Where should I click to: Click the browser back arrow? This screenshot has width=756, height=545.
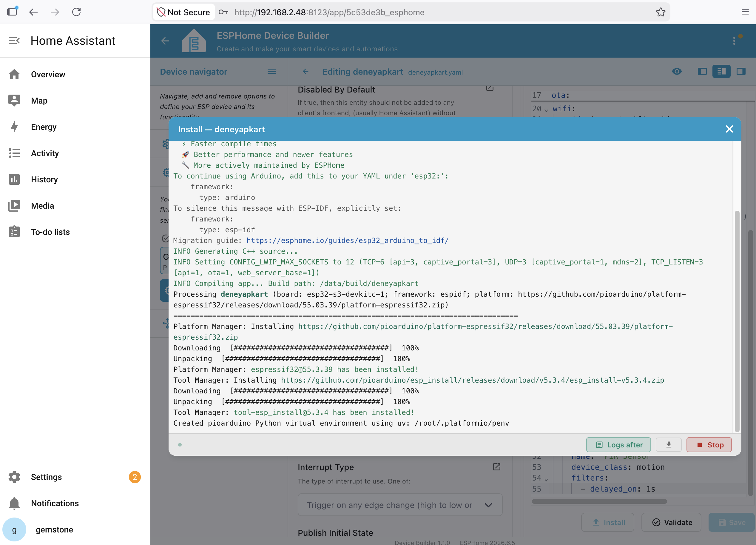pyautogui.click(x=33, y=12)
